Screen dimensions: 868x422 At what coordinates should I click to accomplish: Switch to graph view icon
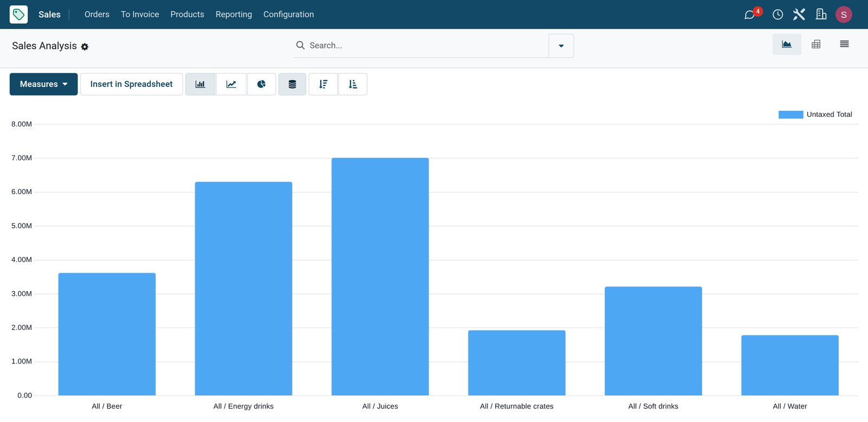[787, 44]
